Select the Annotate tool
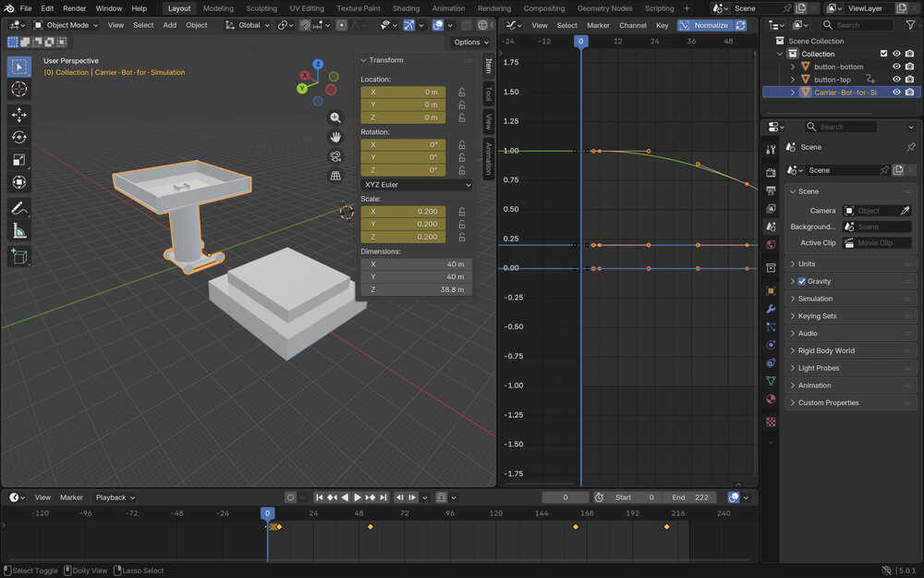The width and height of the screenshot is (924, 578). pyautogui.click(x=18, y=207)
